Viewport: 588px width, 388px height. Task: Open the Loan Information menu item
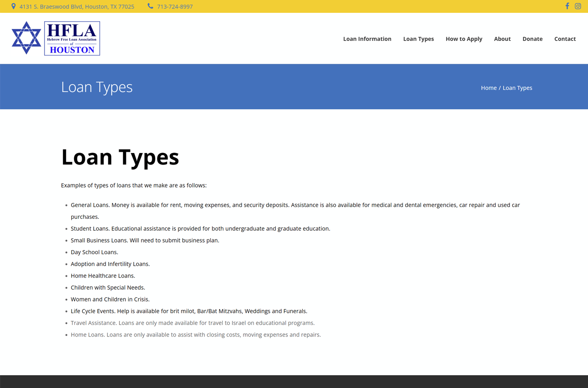(x=367, y=39)
